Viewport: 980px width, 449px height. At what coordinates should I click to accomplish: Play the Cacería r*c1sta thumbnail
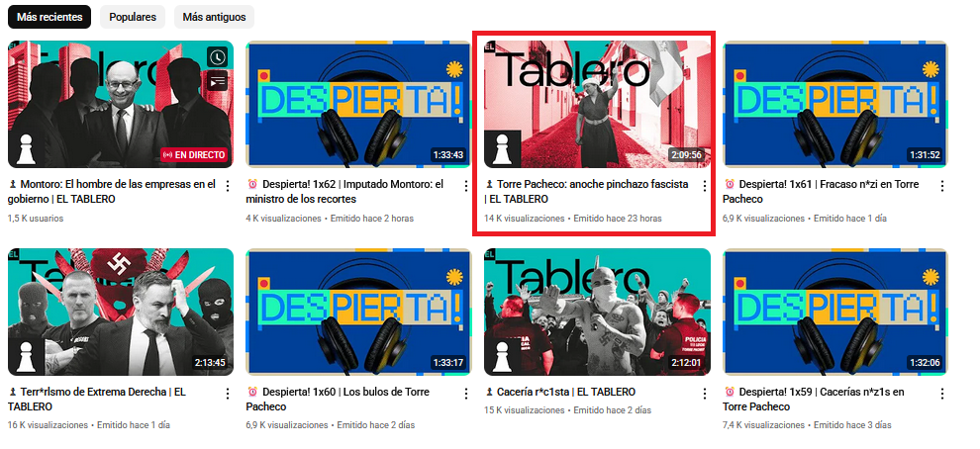pyautogui.click(x=598, y=312)
